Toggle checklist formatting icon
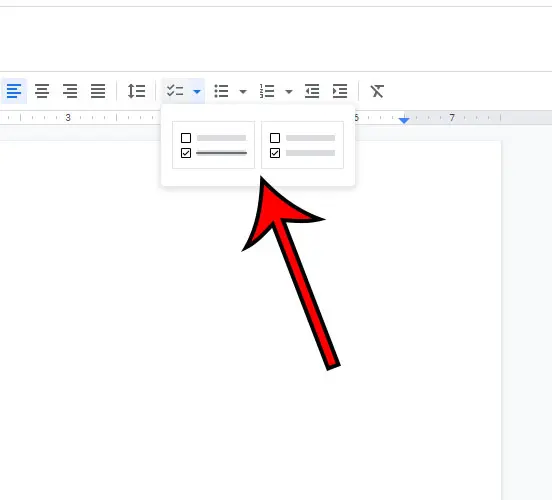The width and height of the screenshot is (552, 500). 175,91
